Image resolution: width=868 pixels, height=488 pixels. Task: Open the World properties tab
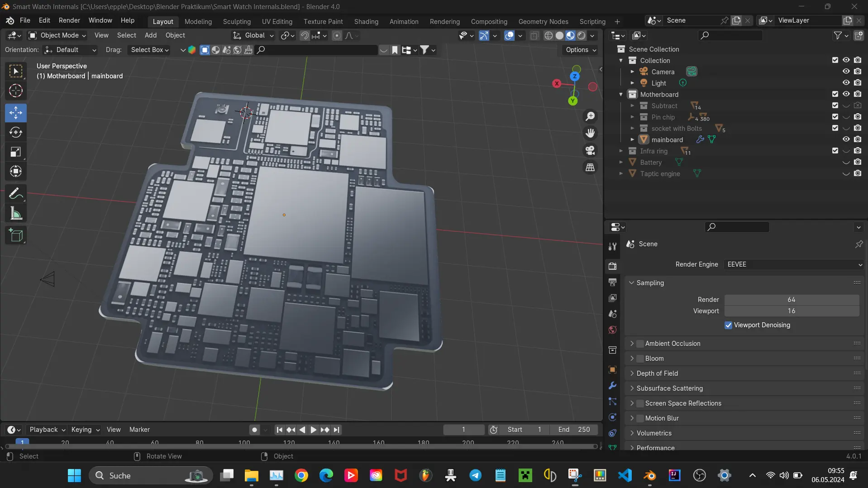pyautogui.click(x=612, y=330)
